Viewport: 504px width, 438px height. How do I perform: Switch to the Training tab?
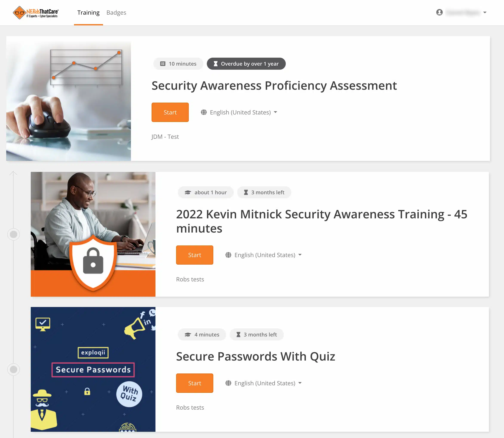point(88,12)
